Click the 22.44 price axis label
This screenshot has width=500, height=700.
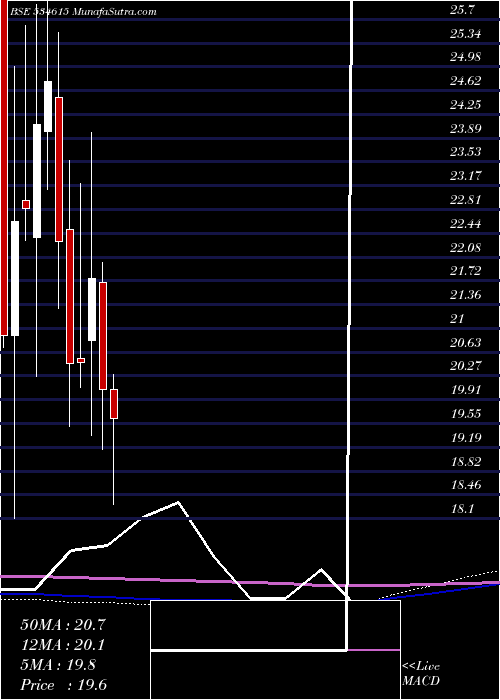coord(466,224)
